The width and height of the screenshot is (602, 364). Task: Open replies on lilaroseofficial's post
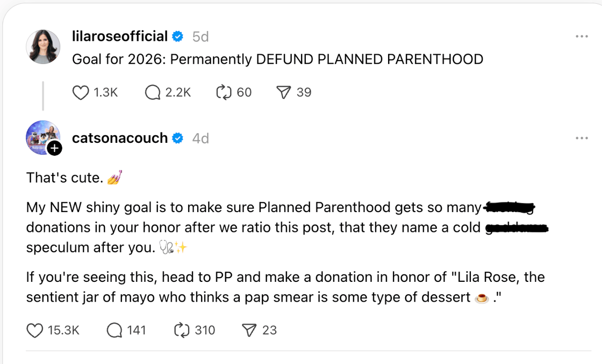point(153,93)
